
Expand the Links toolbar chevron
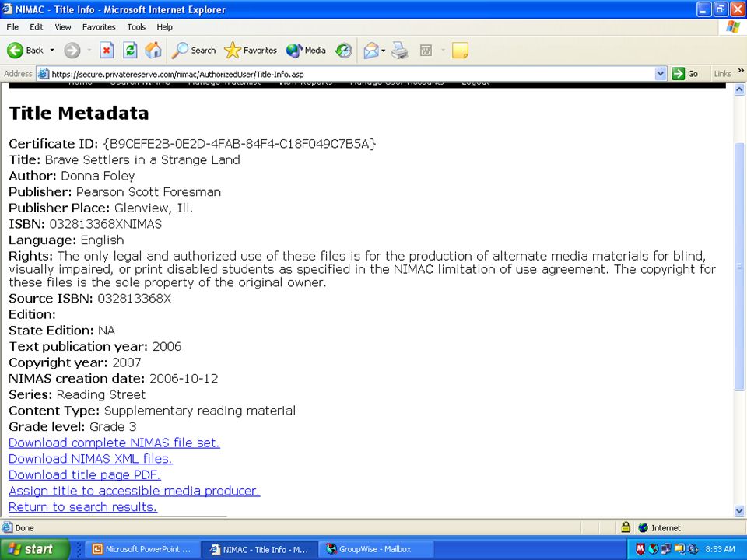pyautogui.click(x=741, y=71)
